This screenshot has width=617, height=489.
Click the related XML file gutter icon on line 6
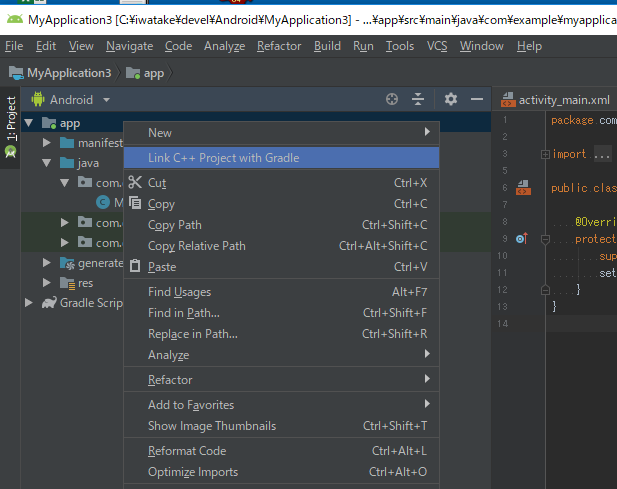(x=523, y=188)
